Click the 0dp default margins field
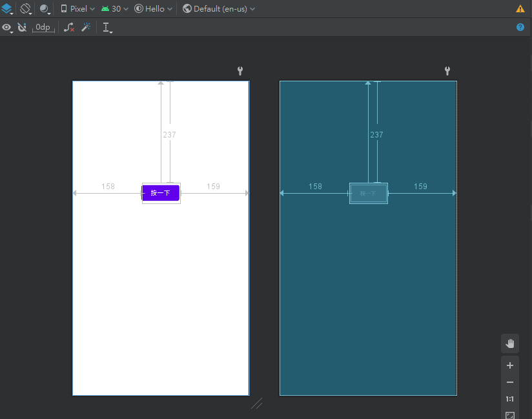 click(x=43, y=28)
